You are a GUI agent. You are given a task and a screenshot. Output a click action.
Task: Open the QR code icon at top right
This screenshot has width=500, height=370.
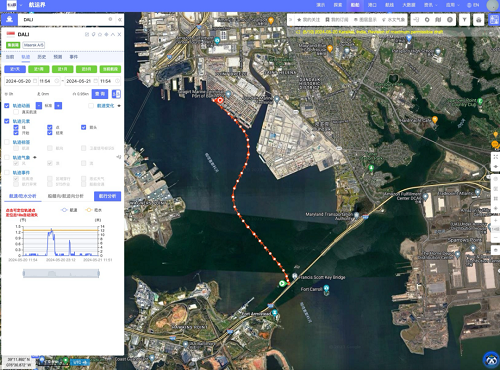[494, 20]
